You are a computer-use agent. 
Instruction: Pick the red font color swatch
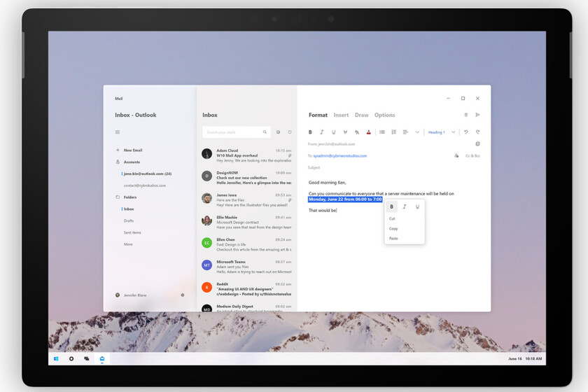pos(369,132)
